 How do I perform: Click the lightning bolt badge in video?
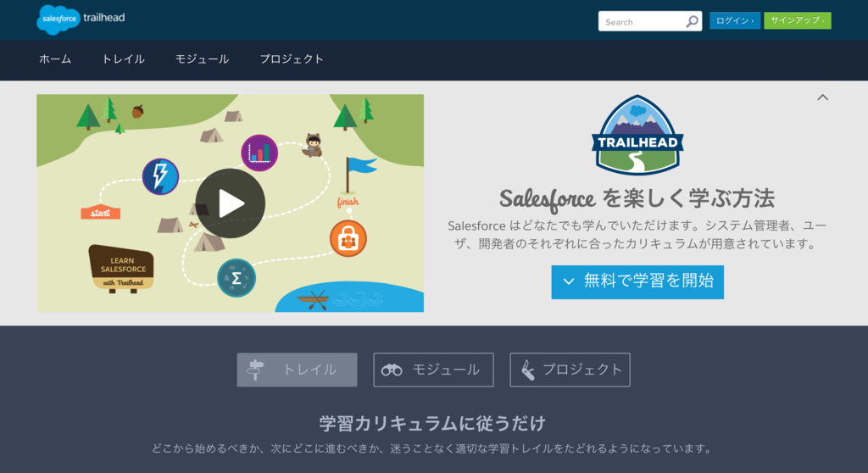(160, 176)
